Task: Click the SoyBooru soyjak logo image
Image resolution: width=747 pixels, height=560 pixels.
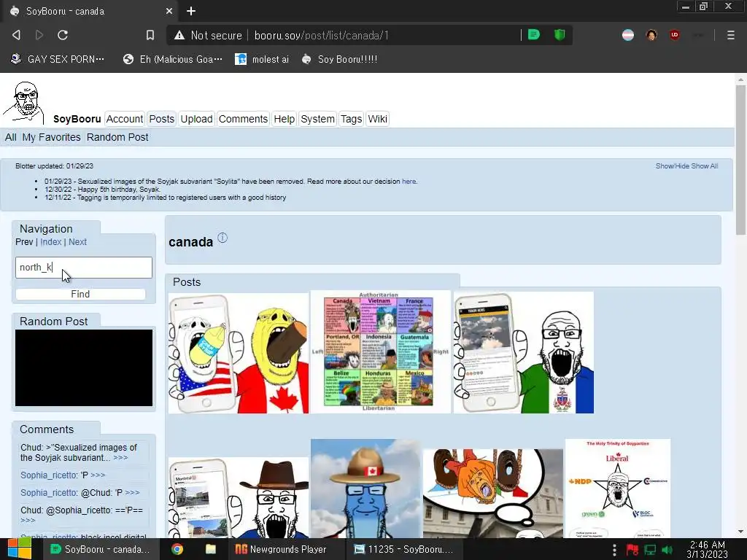Action: tap(24, 104)
